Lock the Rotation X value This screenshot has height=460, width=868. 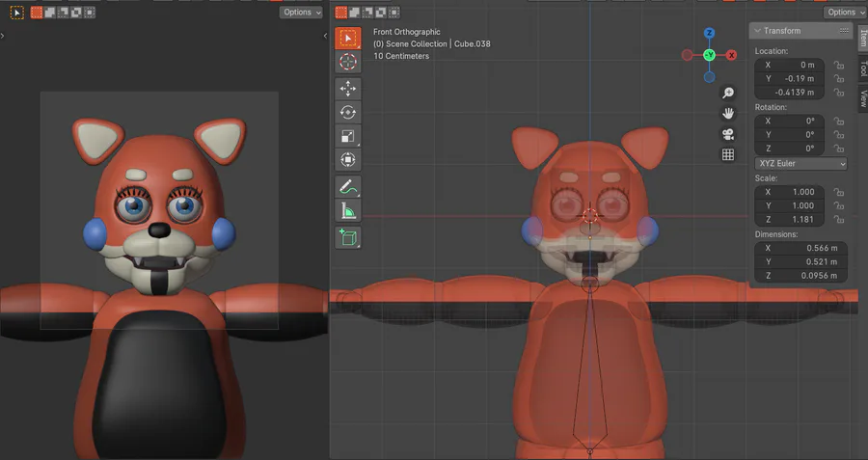coord(839,121)
